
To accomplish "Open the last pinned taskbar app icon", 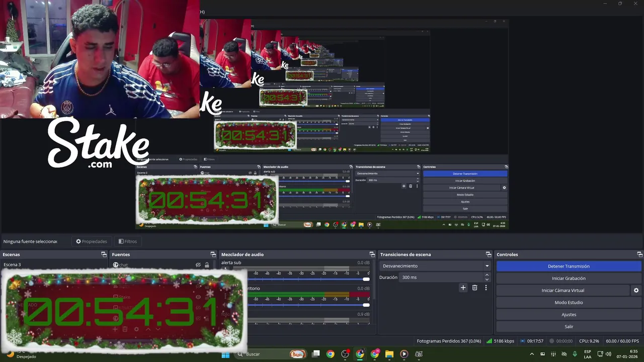I will point(419,354).
